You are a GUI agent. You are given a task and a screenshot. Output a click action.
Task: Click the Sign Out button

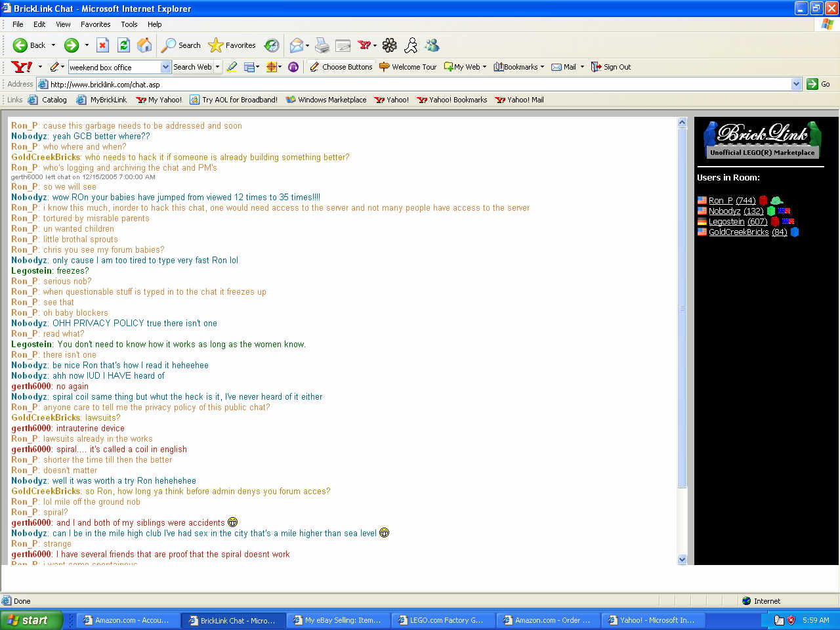(x=610, y=66)
